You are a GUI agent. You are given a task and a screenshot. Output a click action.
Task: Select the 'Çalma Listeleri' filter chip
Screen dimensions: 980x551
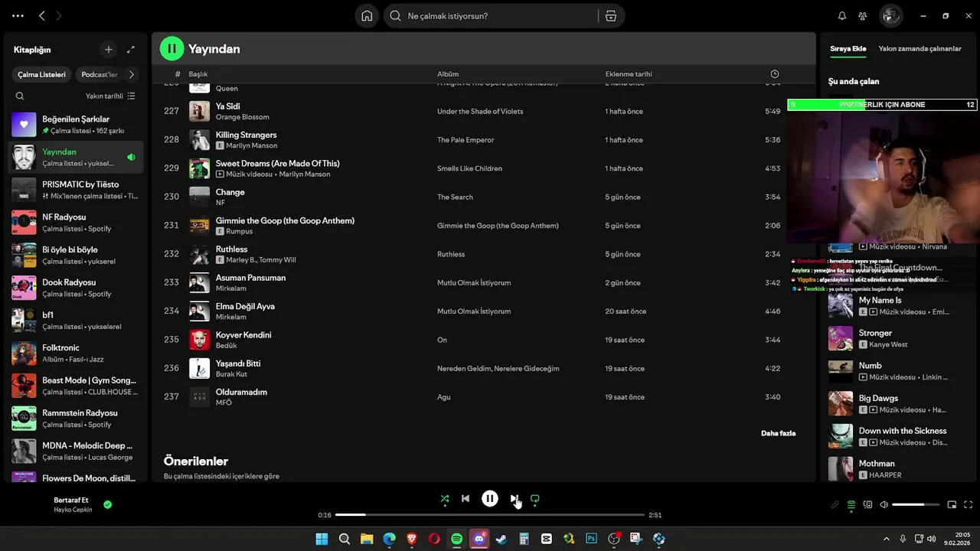42,75
